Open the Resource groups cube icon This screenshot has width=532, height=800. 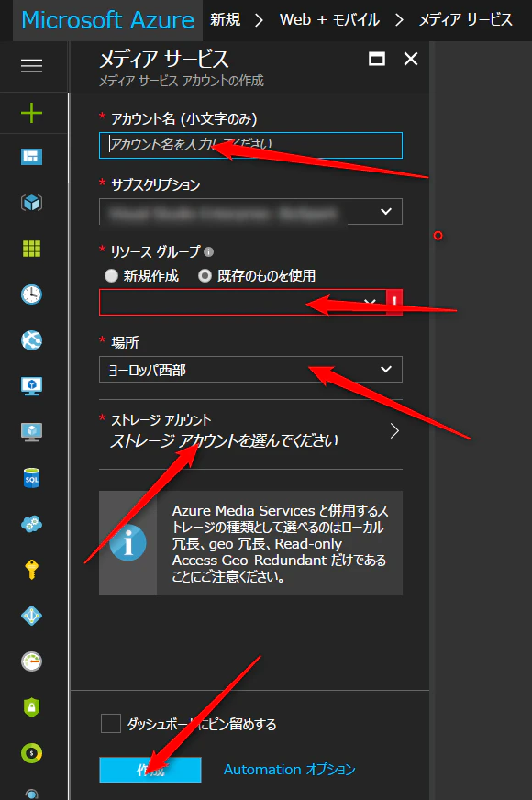(31, 203)
